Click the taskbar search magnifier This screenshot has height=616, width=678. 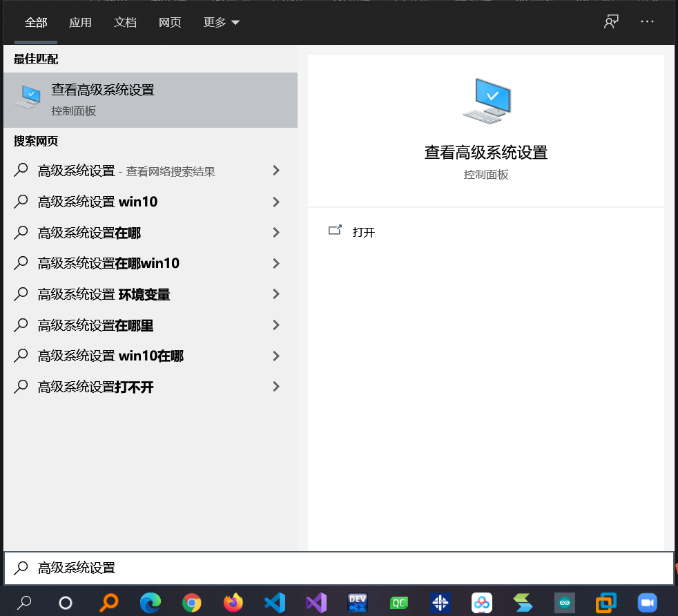click(x=24, y=603)
